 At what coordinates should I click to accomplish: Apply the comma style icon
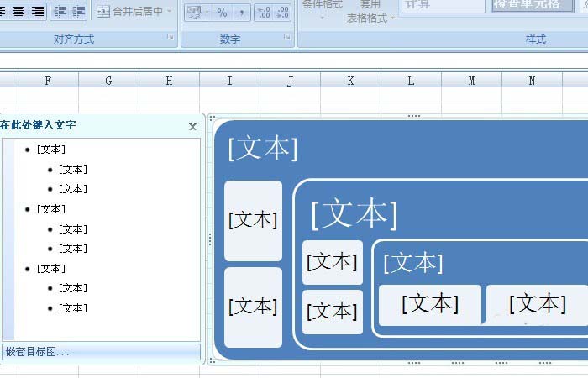tap(242, 13)
